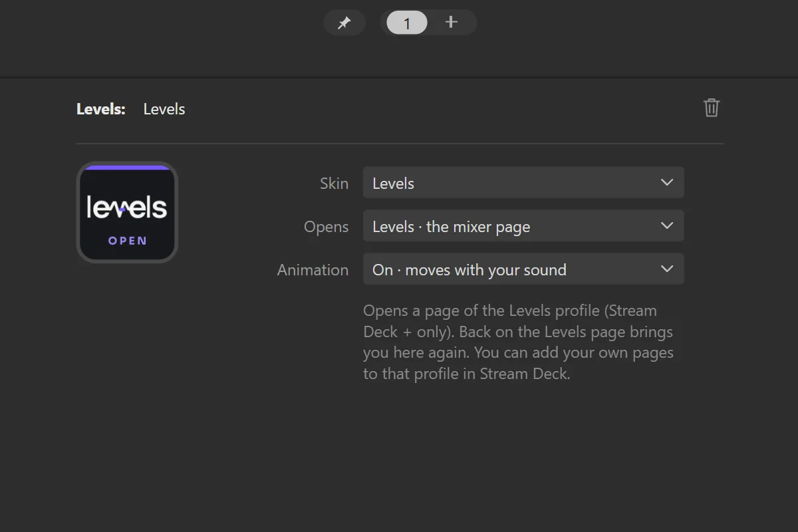The height and width of the screenshot is (532, 798).
Task: Delete the Levels action with trash icon
Action: click(x=712, y=108)
